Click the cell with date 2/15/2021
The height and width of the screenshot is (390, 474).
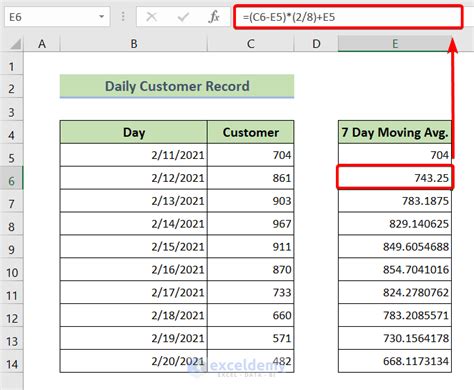click(134, 247)
